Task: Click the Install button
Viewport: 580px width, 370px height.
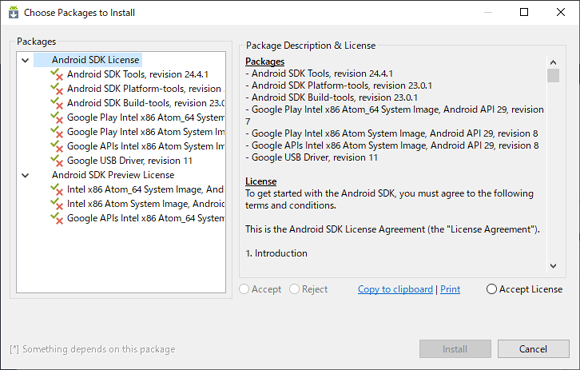Action: [455, 349]
